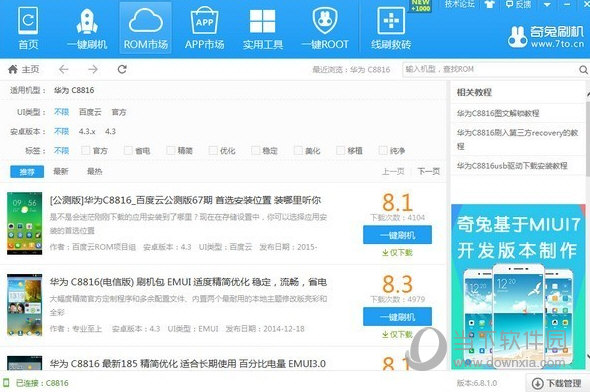Viewport: 590px width, 392px height.
Task: Focus the 输入机型 ROM search field
Action: (x=490, y=70)
